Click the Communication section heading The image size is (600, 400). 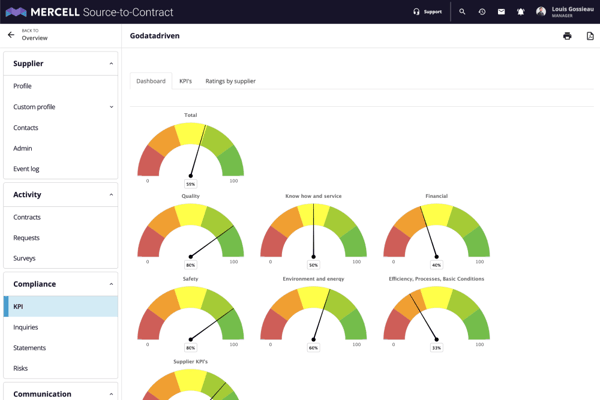pyautogui.click(x=42, y=394)
